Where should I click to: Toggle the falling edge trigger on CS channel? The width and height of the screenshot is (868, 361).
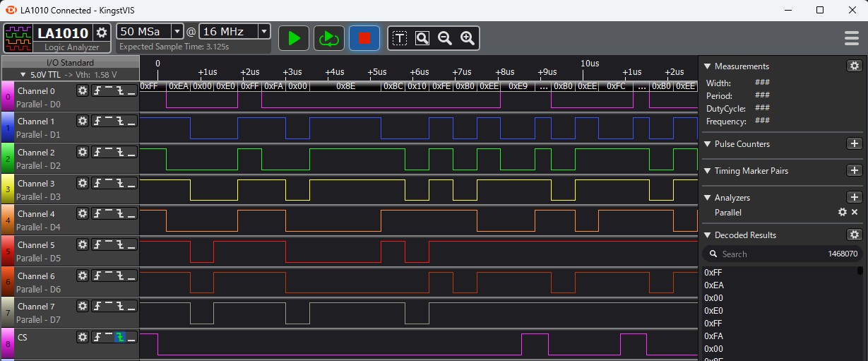[x=120, y=338]
